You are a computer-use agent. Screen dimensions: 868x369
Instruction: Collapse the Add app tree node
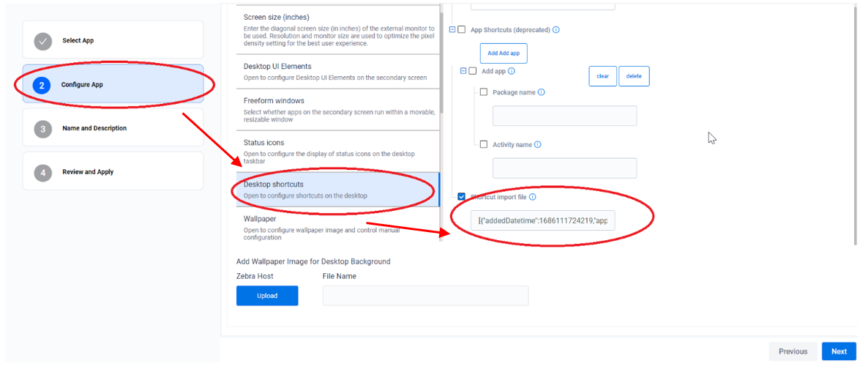click(463, 71)
